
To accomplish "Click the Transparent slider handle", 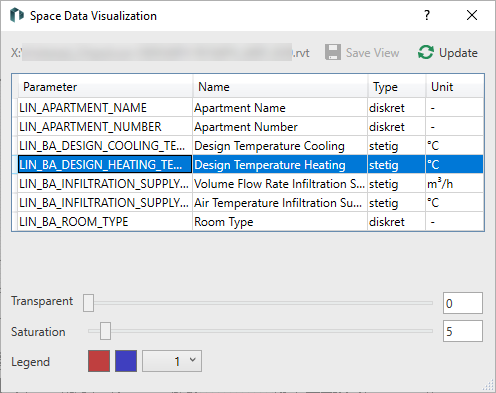I will click(x=88, y=303).
